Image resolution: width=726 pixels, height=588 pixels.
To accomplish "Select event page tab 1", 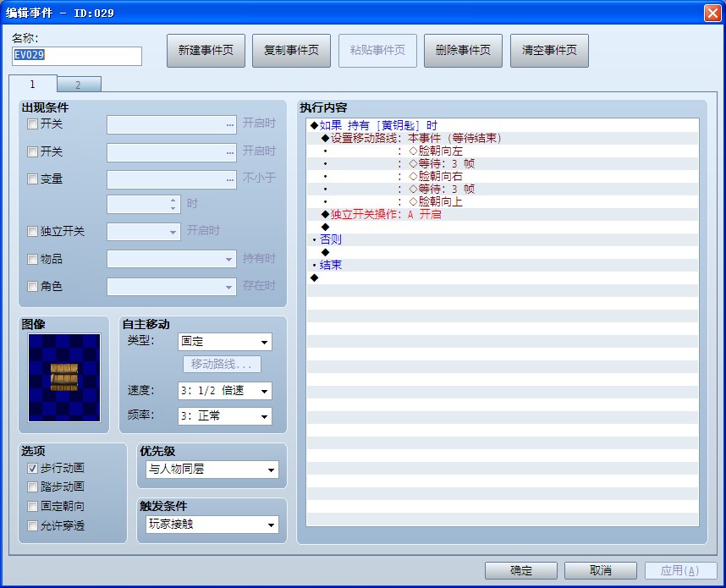I will click(33, 84).
